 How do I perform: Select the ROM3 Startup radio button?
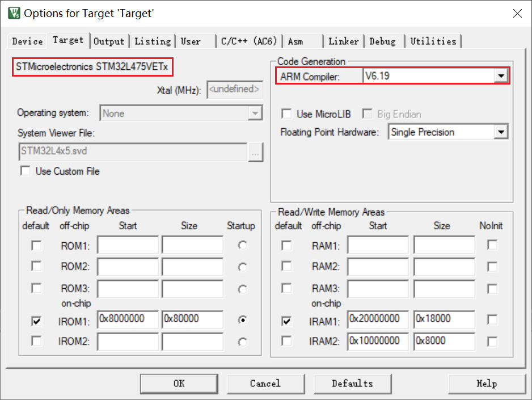tap(242, 289)
